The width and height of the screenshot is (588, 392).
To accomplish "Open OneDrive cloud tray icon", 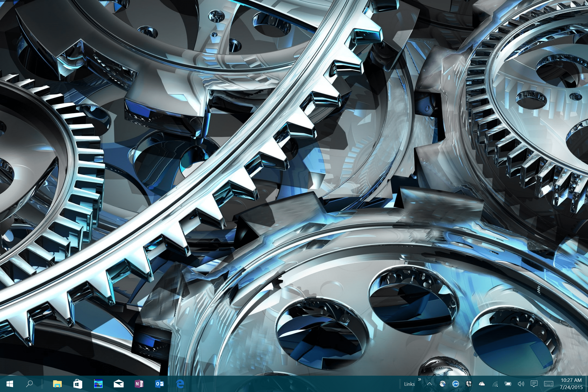I will click(x=482, y=384).
